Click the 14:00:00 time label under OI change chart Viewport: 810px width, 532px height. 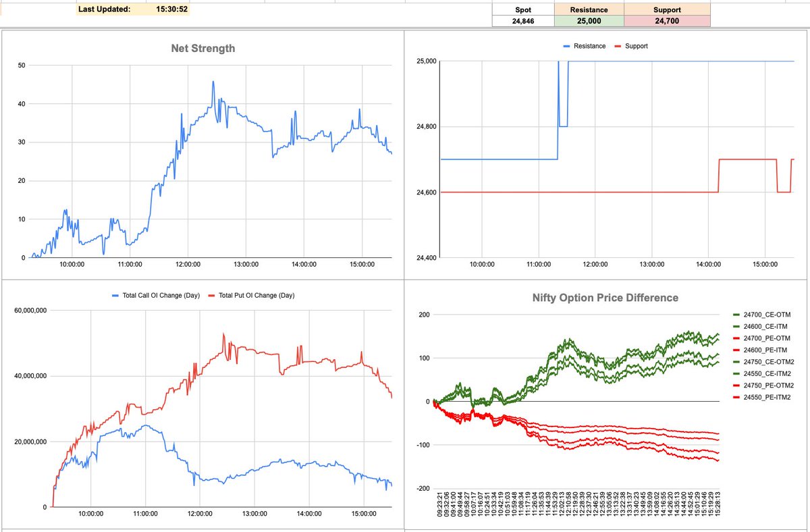pos(309,514)
